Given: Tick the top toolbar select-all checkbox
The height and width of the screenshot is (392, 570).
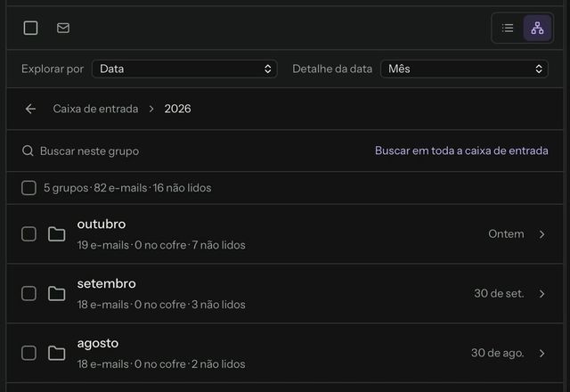Looking at the screenshot, I should [30, 28].
